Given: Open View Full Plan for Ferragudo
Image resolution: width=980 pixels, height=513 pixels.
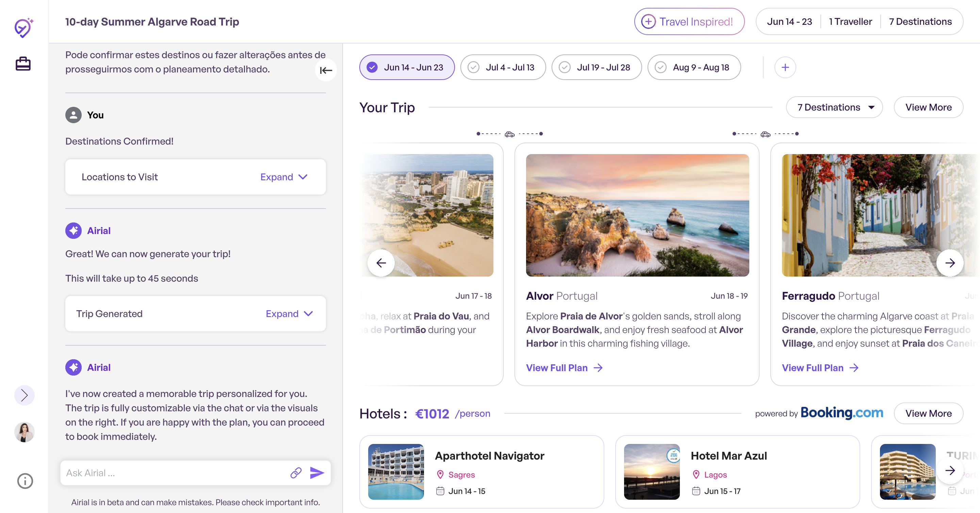Looking at the screenshot, I should [x=820, y=368].
